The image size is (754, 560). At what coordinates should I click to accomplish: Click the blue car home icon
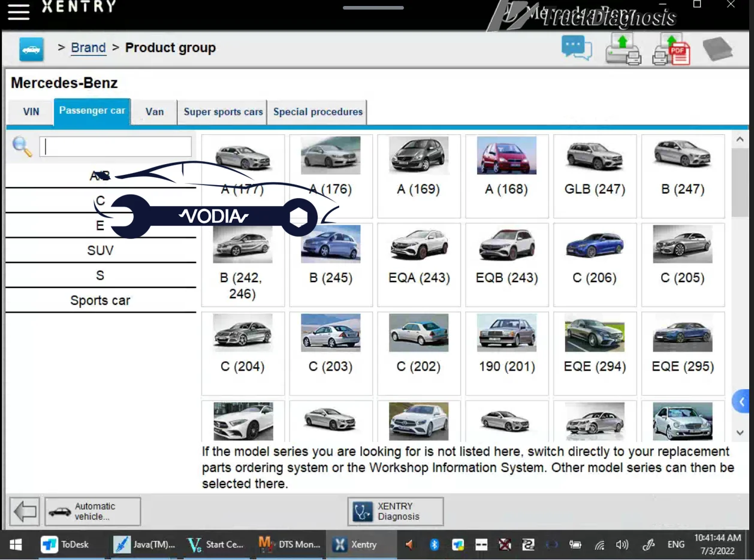tap(31, 49)
